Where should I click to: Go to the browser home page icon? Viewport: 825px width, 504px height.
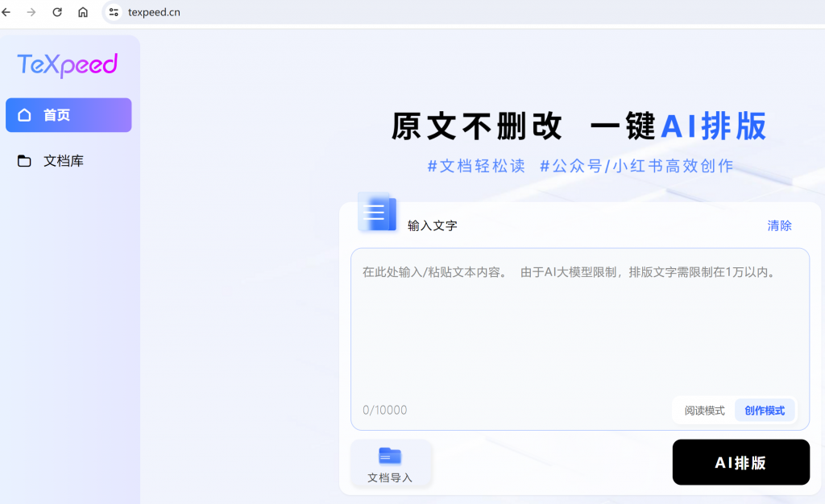click(83, 12)
